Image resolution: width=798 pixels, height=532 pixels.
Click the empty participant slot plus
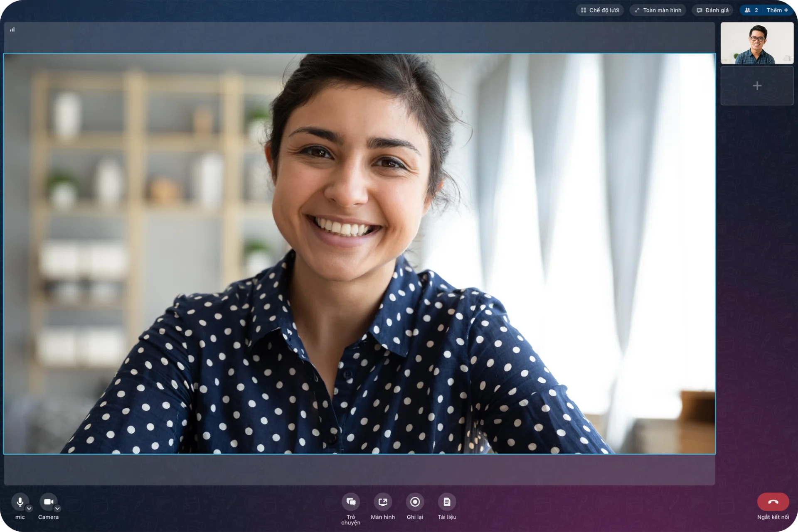(757, 86)
